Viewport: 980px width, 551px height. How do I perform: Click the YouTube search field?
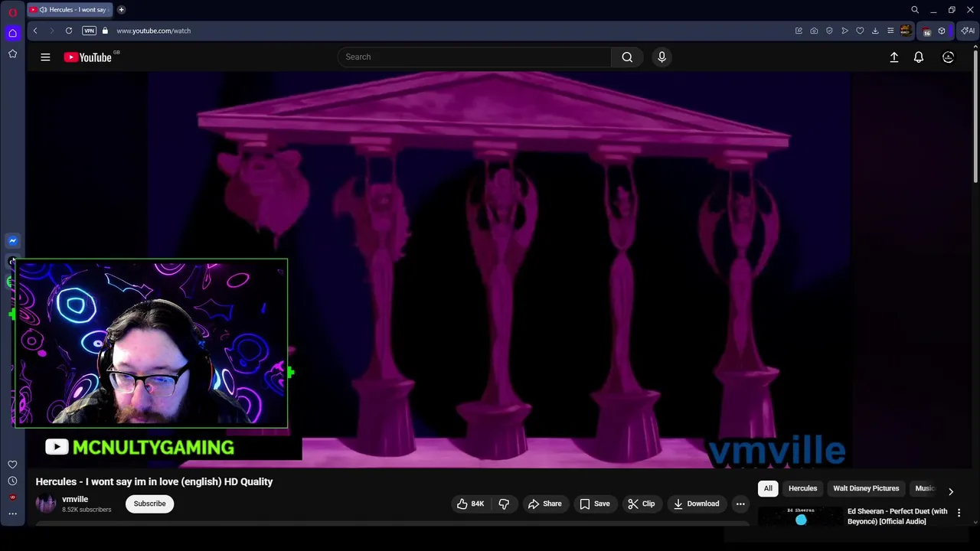click(x=475, y=57)
